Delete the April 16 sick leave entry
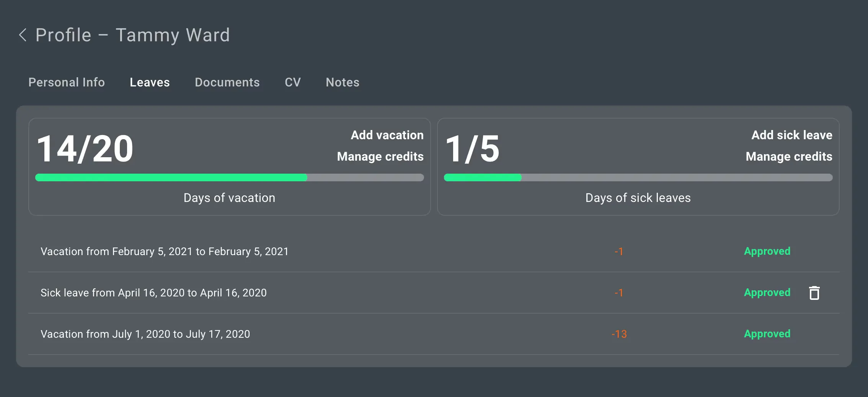 tap(814, 293)
